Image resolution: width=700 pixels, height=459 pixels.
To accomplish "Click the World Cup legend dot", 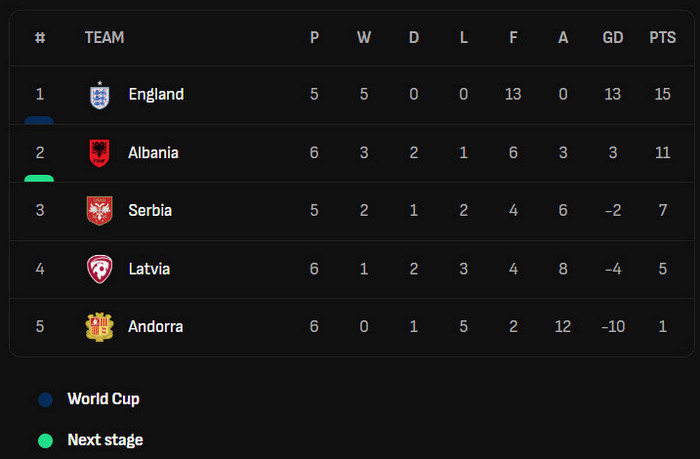I will click(x=45, y=400).
